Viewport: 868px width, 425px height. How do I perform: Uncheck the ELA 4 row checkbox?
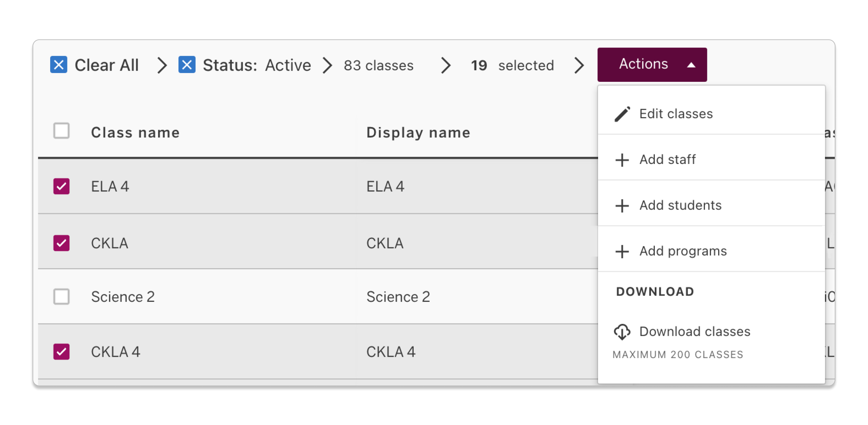pyautogui.click(x=61, y=186)
